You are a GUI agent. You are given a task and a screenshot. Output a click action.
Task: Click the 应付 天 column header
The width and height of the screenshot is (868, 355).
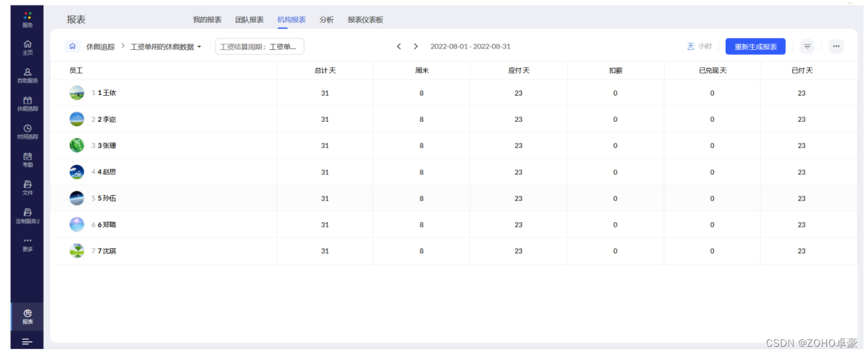pos(518,70)
